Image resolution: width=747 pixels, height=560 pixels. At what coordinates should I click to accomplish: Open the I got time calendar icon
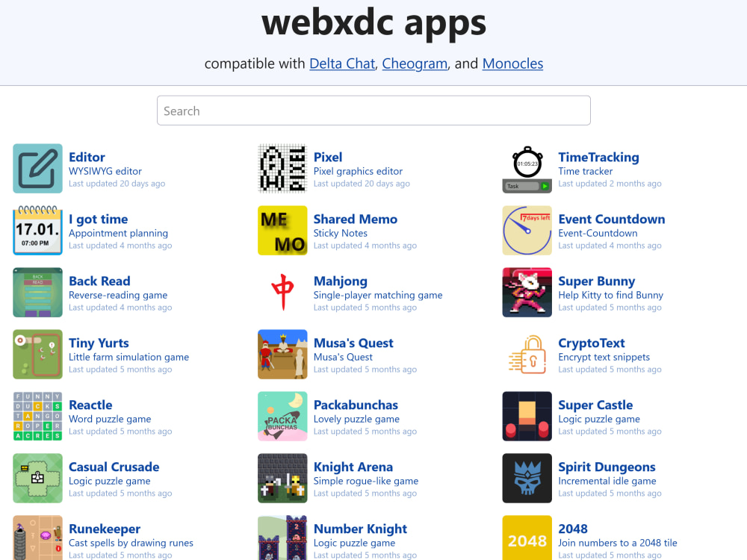tap(37, 231)
